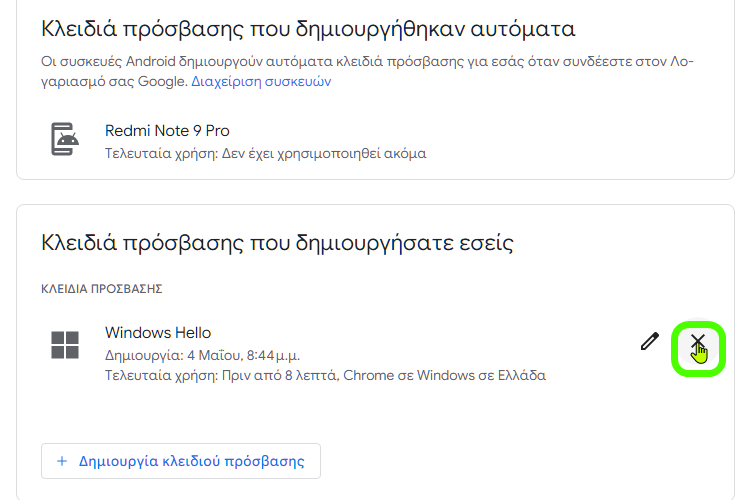
Task: Click the Οι συσκευές Android description line
Action: click(366, 62)
